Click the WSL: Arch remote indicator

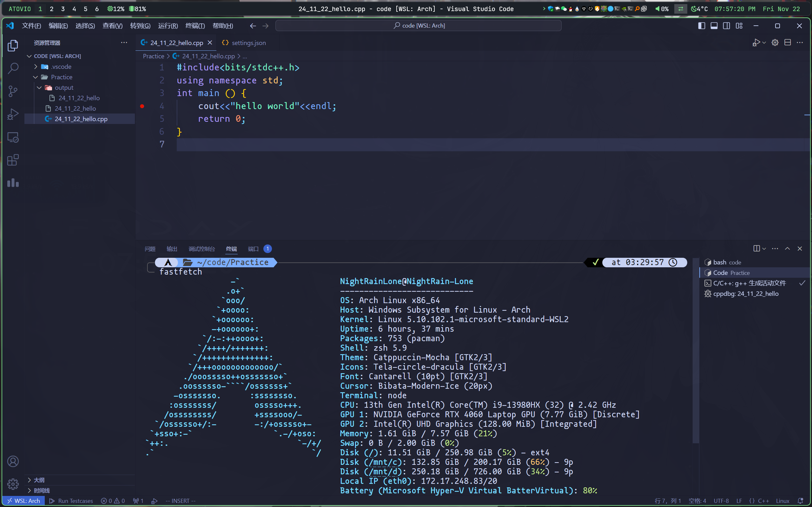click(23, 501)
